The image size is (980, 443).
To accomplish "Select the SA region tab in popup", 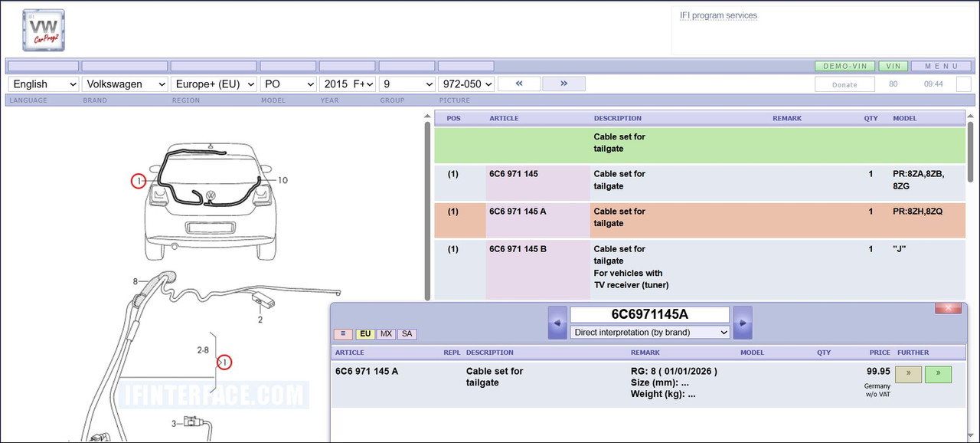I will click(407, 334).
